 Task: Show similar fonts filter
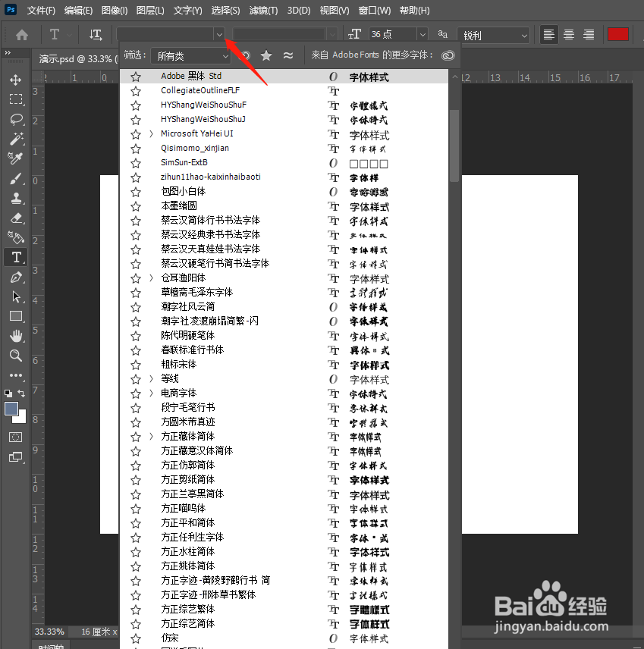tap(288, 55)
